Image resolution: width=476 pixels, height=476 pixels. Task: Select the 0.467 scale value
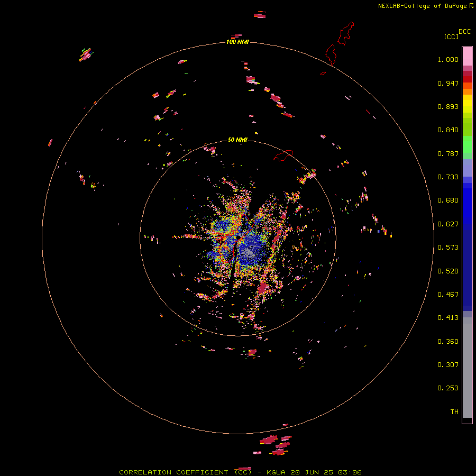[x=448, y=295]
